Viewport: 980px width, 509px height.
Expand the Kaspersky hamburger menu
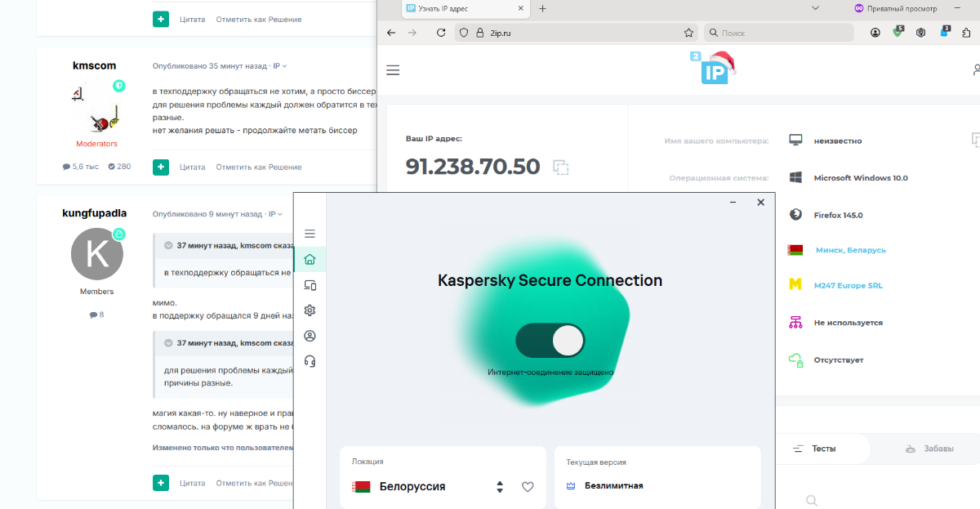tap(310, 234)
